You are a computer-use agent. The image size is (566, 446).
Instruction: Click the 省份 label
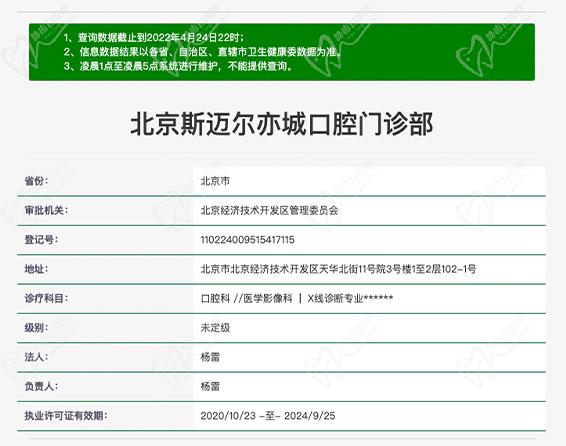(36, 181)
